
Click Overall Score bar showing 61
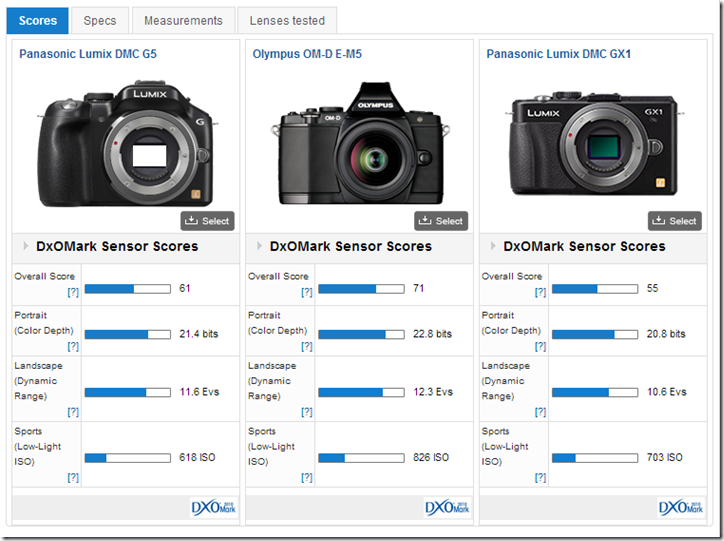(128, 289)
